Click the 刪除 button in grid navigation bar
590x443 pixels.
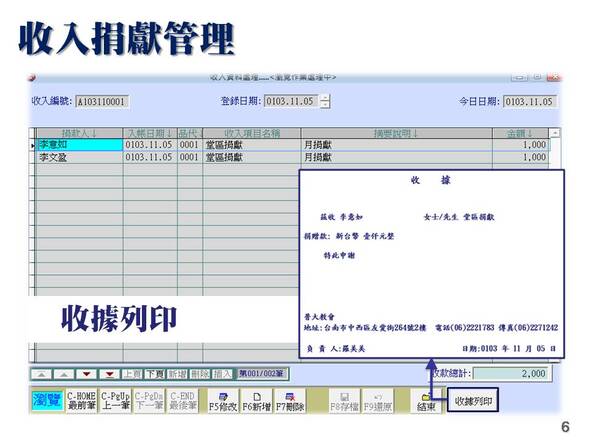[200, 374]
